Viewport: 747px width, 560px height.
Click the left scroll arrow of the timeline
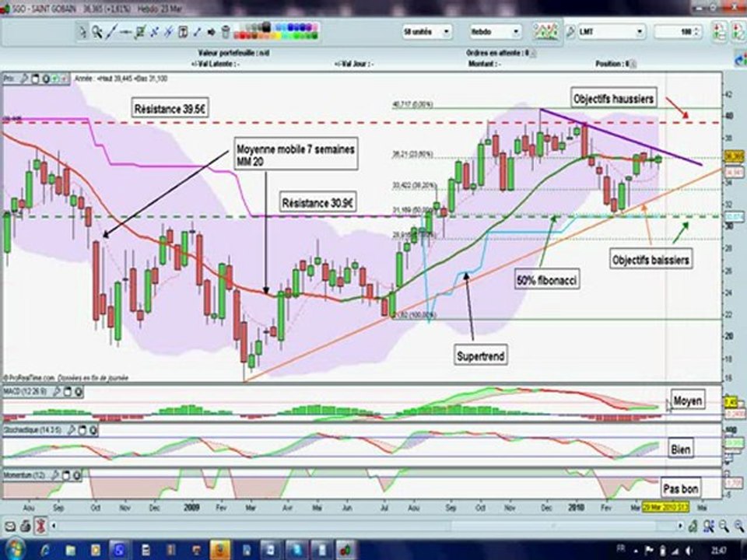click(54, 527)
